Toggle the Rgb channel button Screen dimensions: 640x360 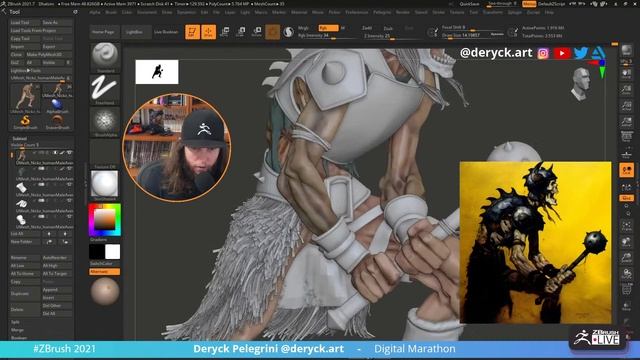pyautogui.click(x=328, y=28)
